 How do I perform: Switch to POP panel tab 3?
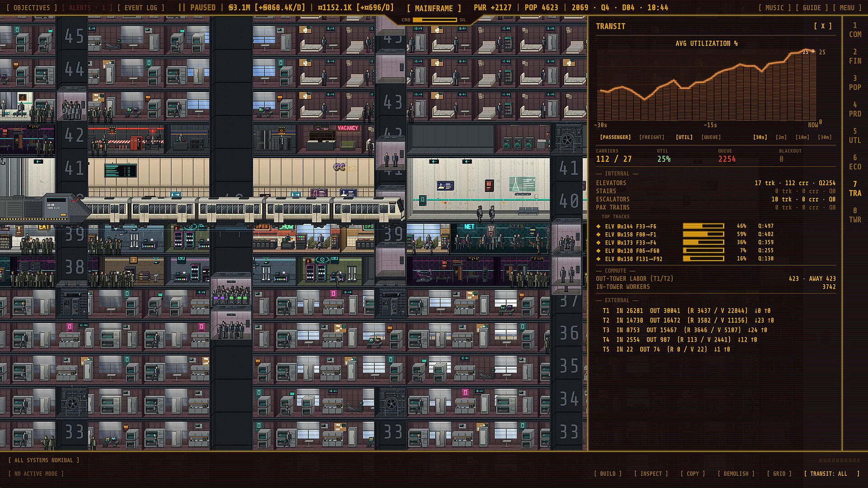pyautogui.click(x=855, y=83)
